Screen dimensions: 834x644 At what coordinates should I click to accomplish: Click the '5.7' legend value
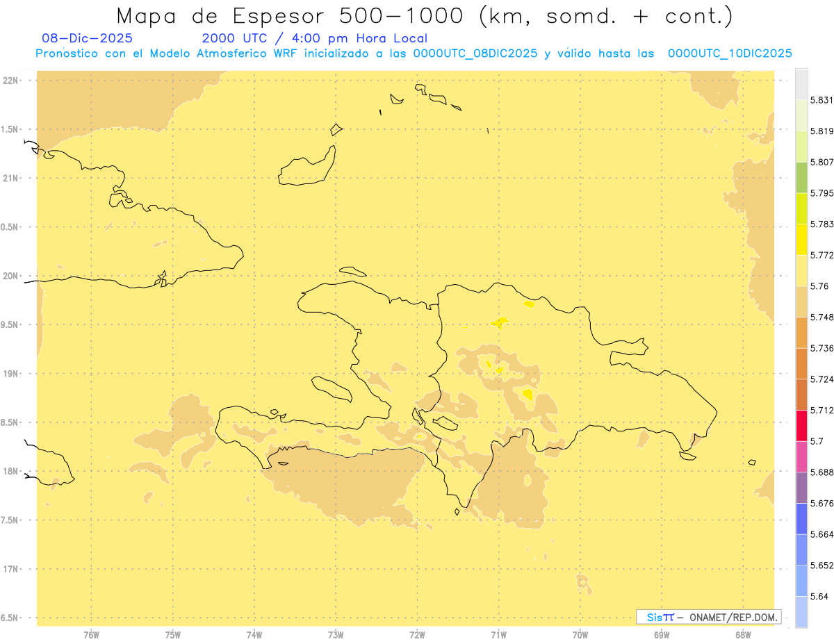817,441
